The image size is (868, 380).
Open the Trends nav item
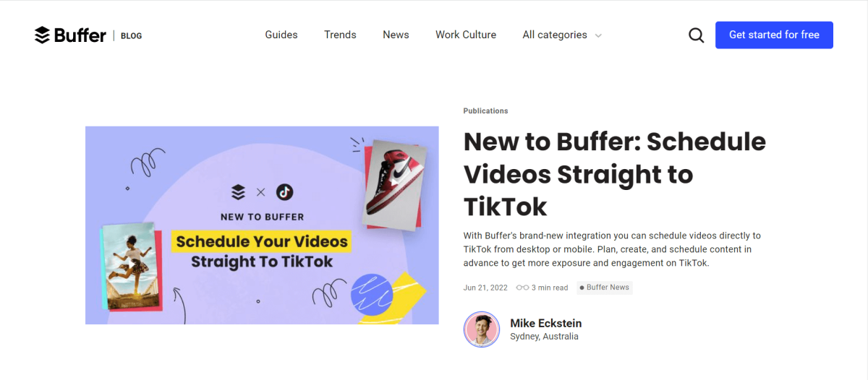pyautogui.click(x=340, y=35)
